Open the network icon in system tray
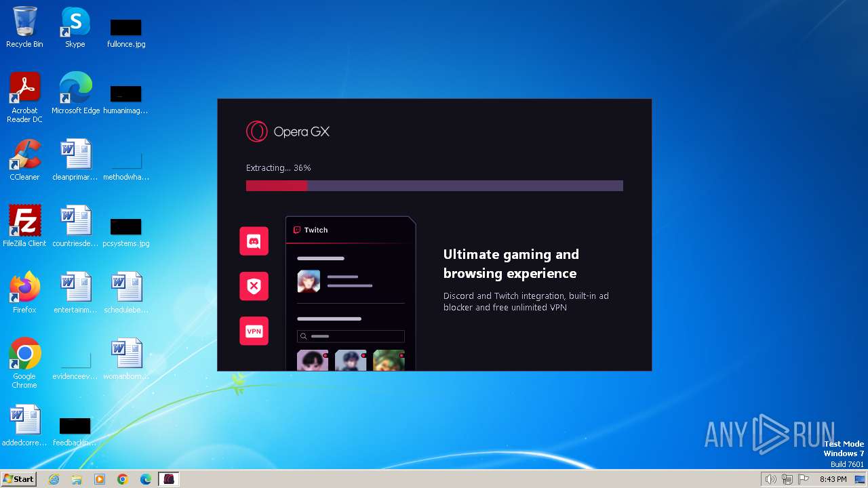868x488 pixels. [787, 479]
